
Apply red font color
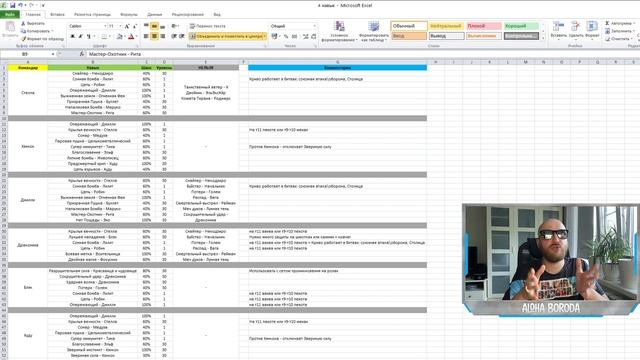[x=131, y=36]
